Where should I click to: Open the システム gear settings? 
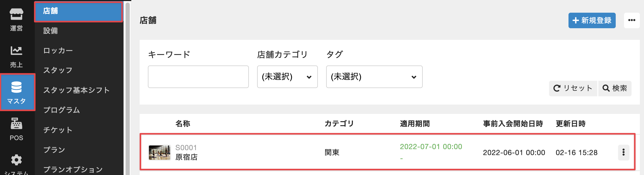[16, 164]
